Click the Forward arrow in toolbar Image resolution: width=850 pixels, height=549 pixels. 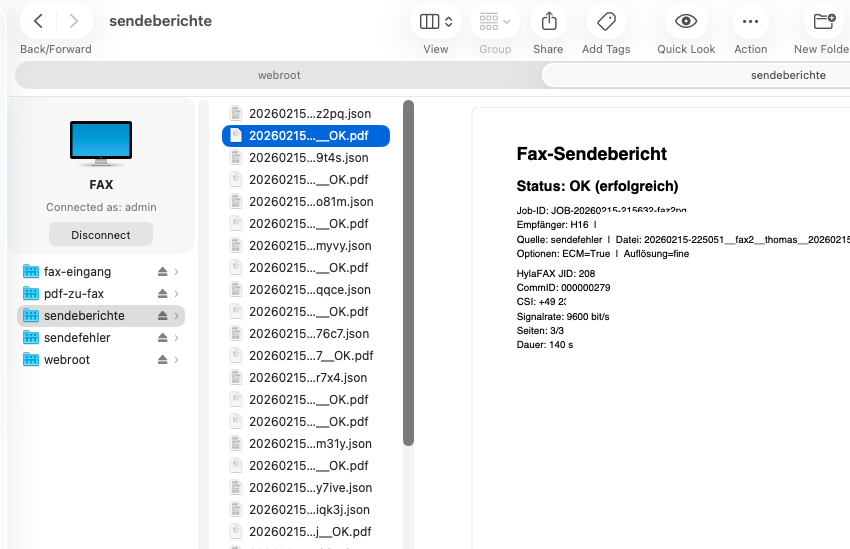[x=73, y=21]
